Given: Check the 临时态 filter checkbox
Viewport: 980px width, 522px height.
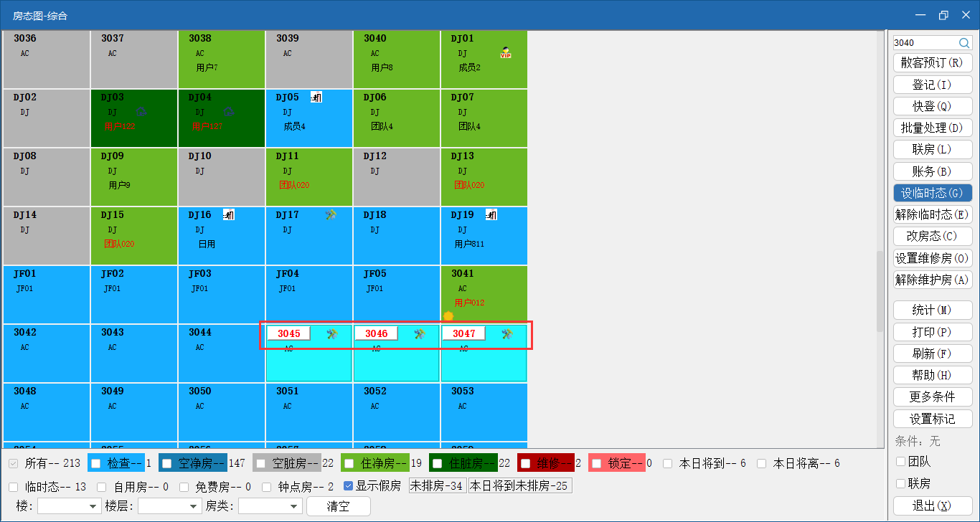Looking at the screenshot, I should [x=14, y=487].
